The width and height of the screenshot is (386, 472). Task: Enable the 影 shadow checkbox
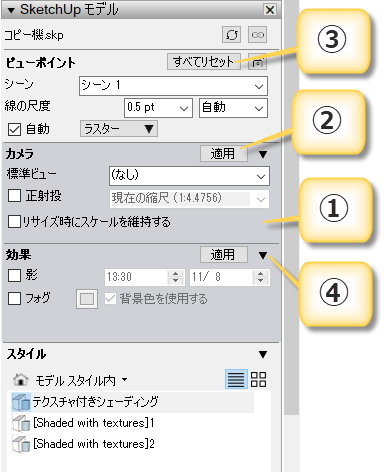pyautogui.click(x=14, y=276)
